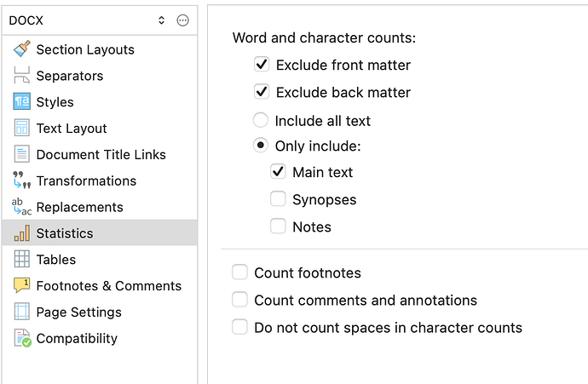
Task: Click the Styles pilcrow icon
Action: 22,101
